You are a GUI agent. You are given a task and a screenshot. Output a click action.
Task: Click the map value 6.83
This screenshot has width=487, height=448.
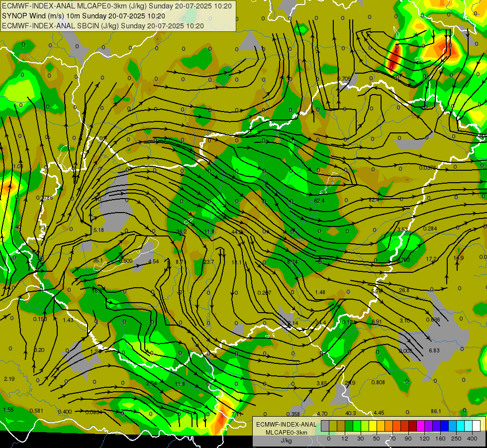pyautogui.click(x=434, y=350)
